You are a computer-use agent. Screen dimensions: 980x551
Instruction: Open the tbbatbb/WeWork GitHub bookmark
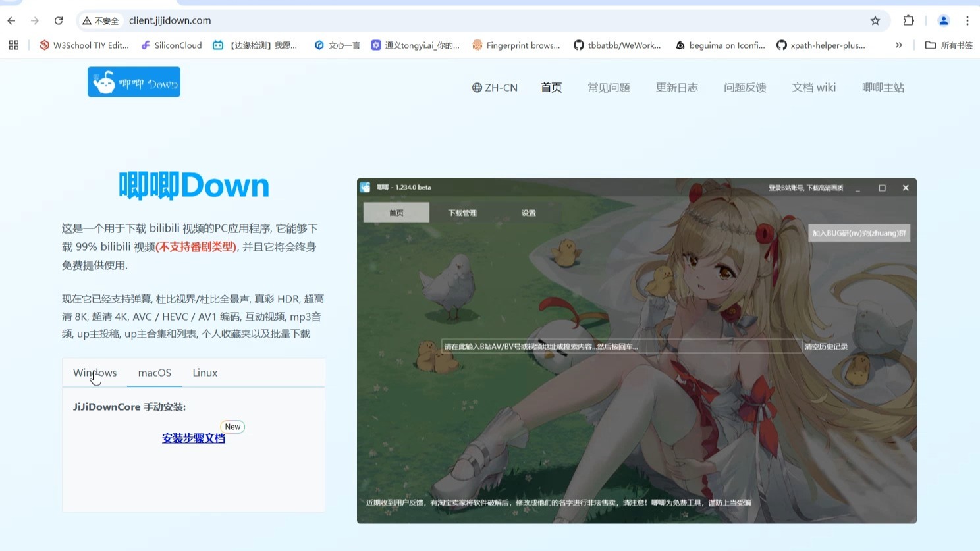coord(617,45)
